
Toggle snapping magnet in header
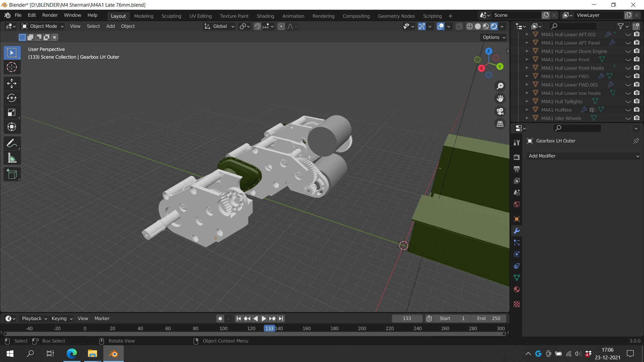(257, 26)
